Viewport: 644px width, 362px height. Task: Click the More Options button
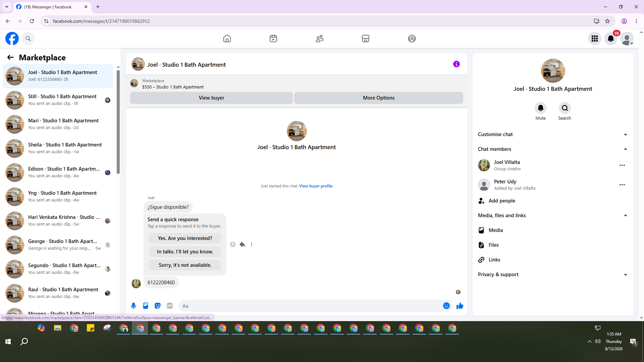click(x=379, y=98)
